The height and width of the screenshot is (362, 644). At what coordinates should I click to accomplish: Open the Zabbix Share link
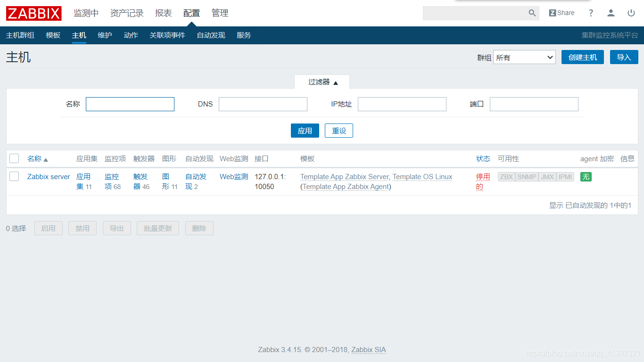coord(561,13)
